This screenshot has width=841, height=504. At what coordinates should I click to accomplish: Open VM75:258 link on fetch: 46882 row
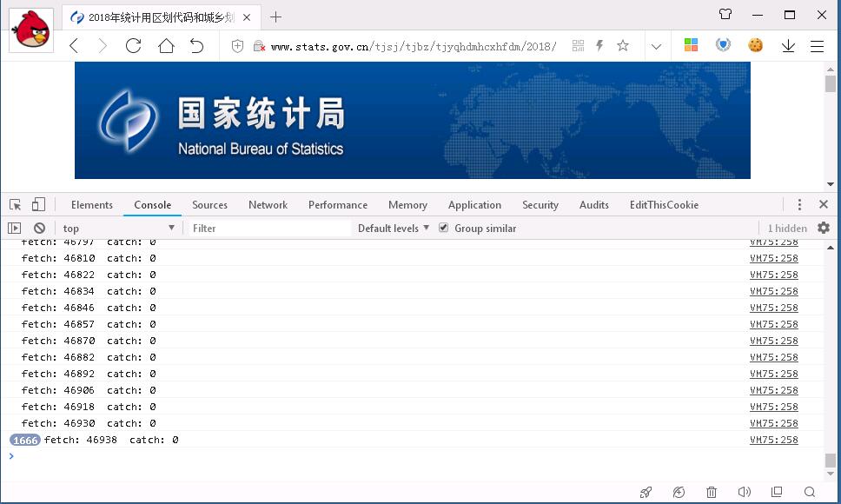click(774, 357)
